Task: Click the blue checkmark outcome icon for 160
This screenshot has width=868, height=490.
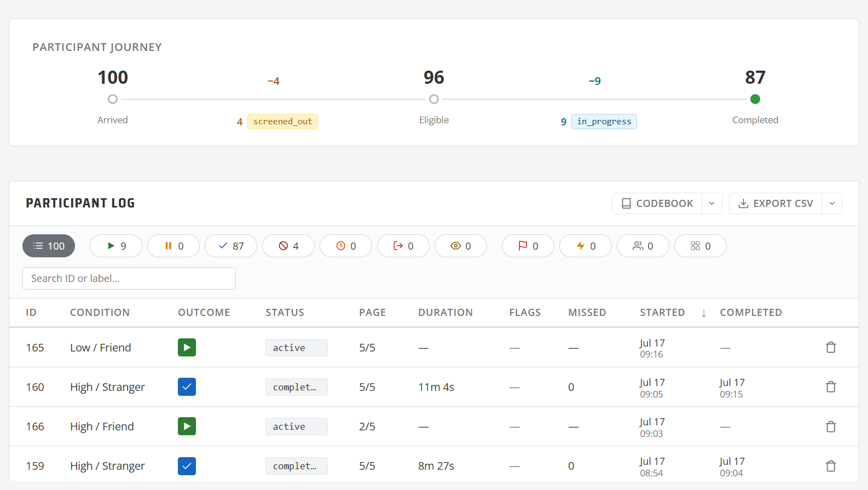Action: coord(187,387)
